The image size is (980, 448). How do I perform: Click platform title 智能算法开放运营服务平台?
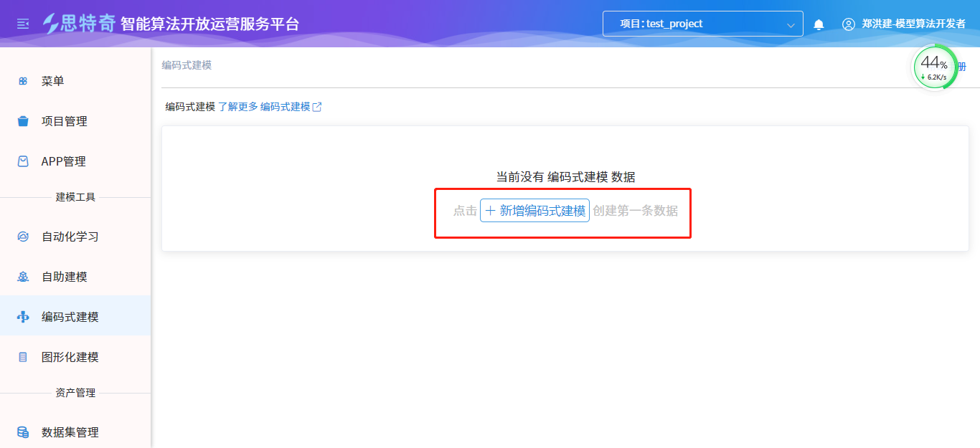tap(209, 24)
